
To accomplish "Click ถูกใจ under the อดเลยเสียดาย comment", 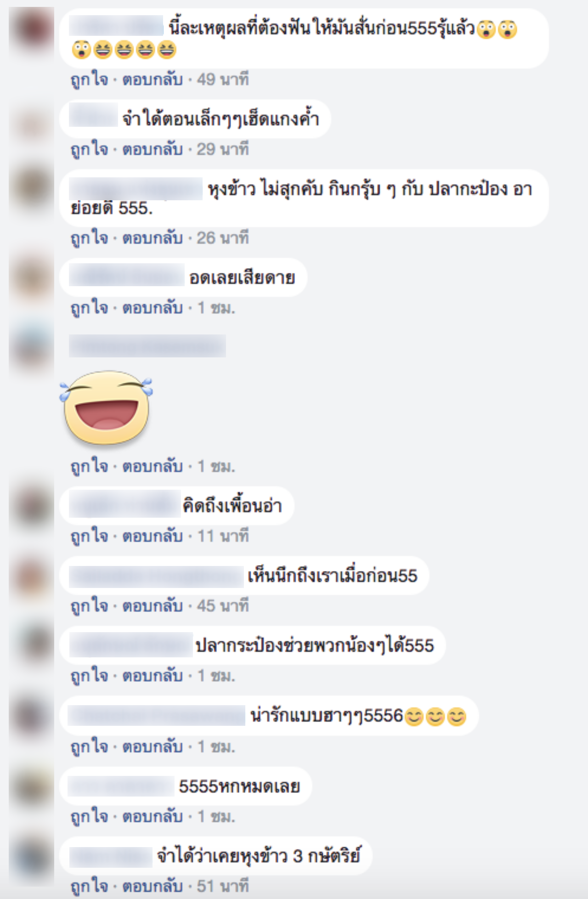I will pos(89,307).
